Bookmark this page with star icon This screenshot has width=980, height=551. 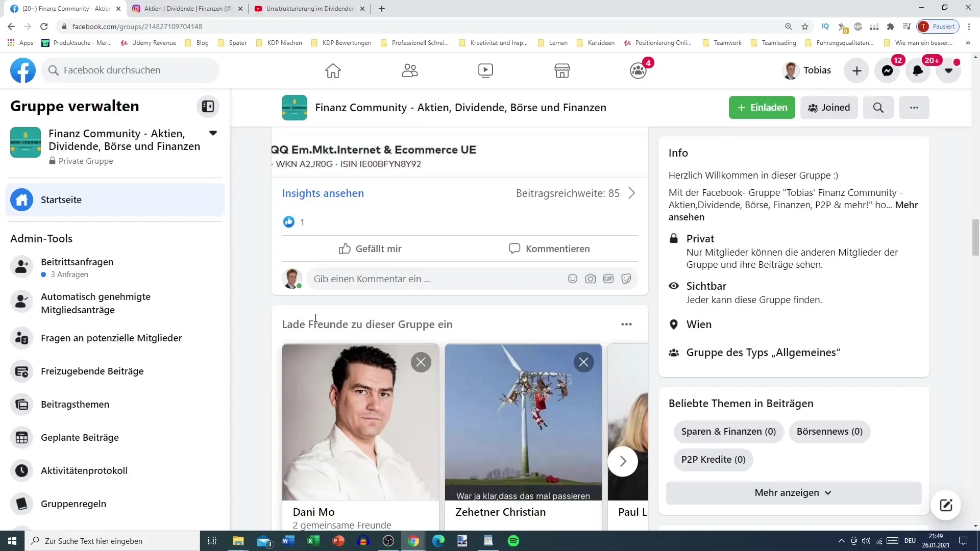tap(805, 27)
